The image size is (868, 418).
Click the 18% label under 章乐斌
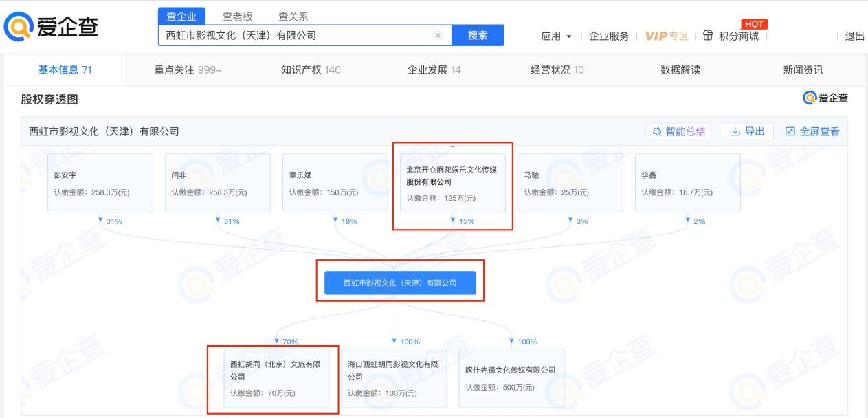348,221
